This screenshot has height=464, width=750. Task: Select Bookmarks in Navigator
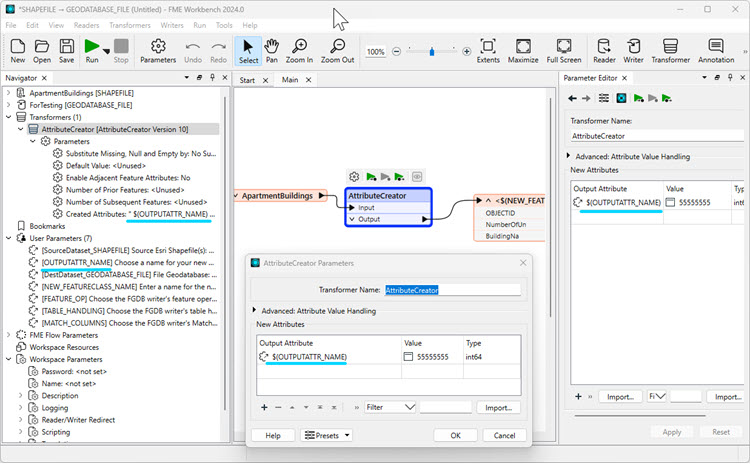(x=47, y=226)
